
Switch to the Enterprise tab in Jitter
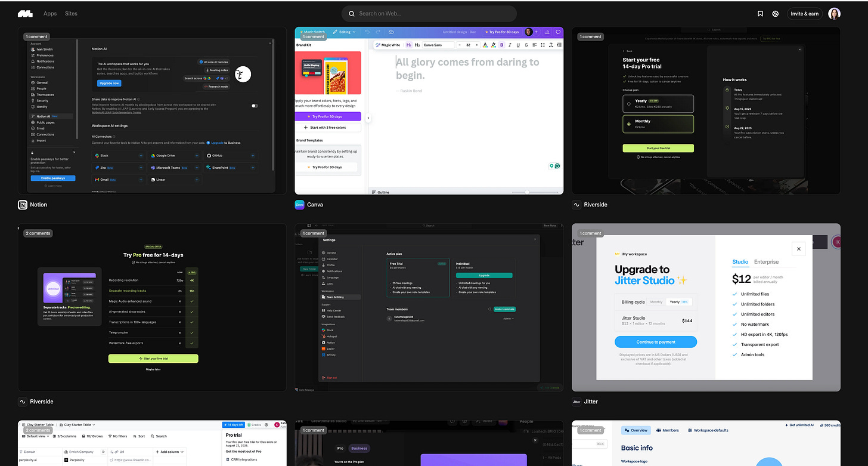(766, 262)
